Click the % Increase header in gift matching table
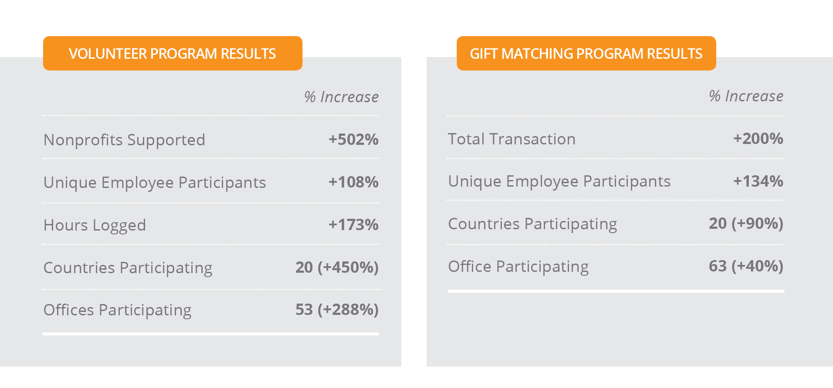Screen dimensions: 833x388 click(746, 96)
